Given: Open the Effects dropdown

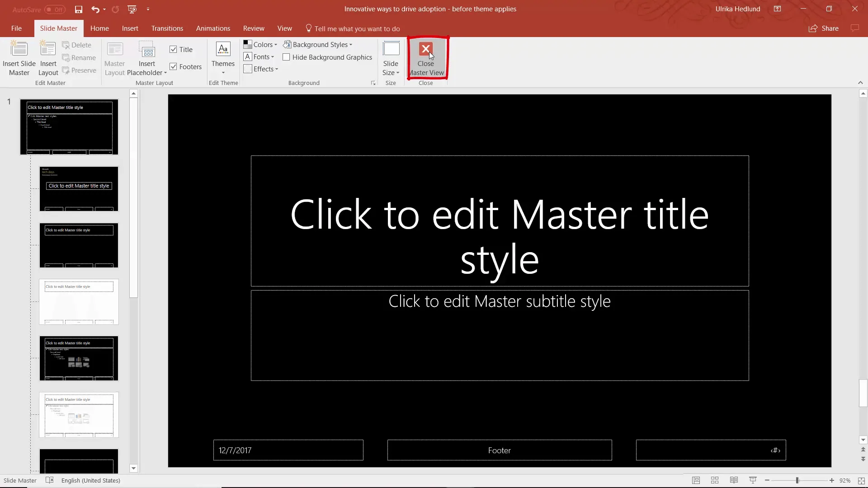Looking at the screenshot, I should (261, 69).
